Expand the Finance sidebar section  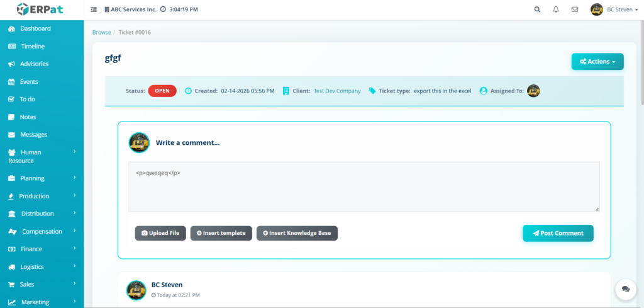click(x=42, y=249)
